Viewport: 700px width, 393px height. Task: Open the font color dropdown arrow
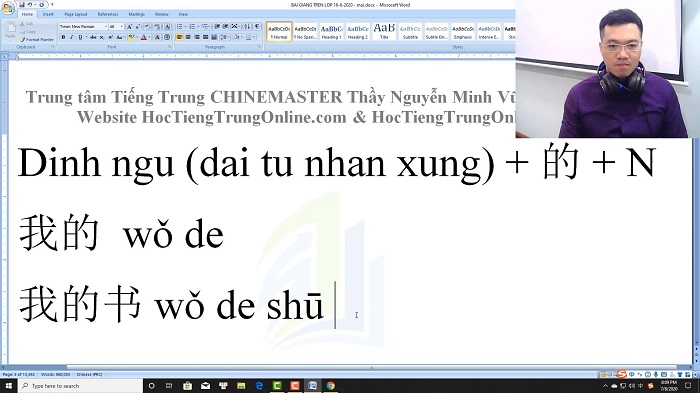[149, 37]
